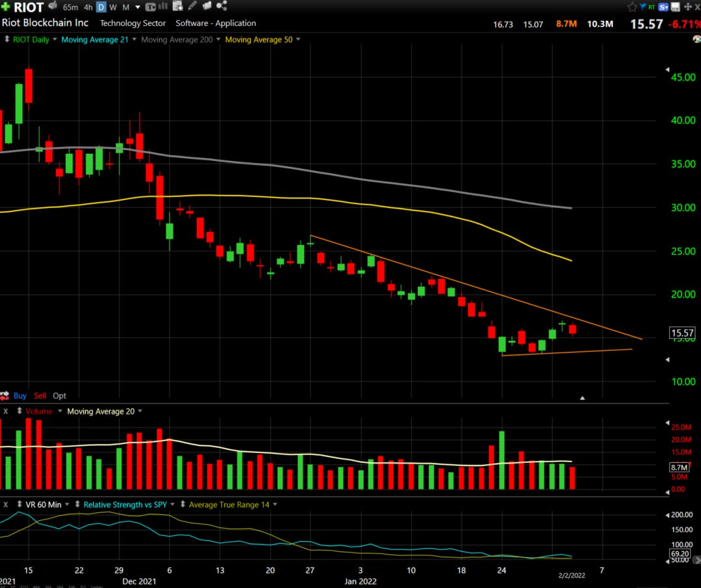
Task: Click the save floppy disk icon
Action: point(676,7)
